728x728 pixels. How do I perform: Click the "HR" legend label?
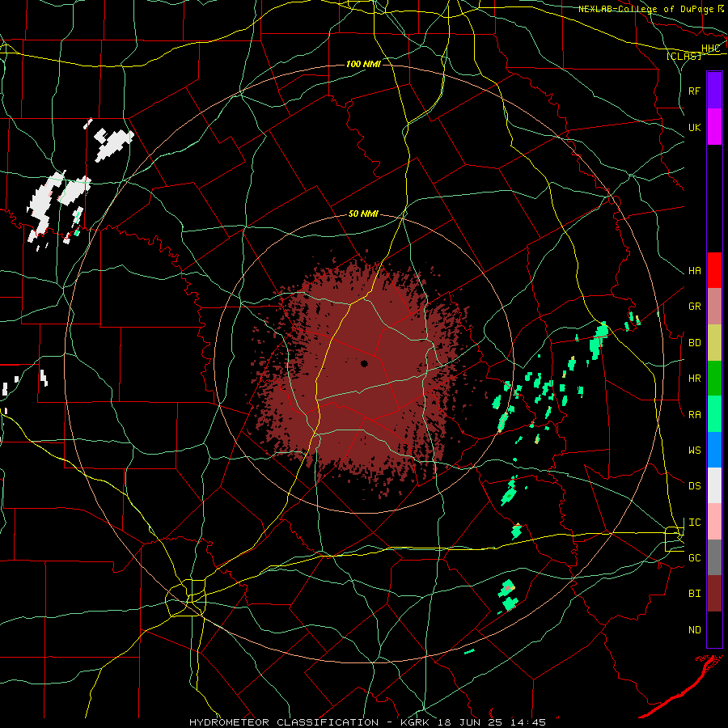[694, 379]
